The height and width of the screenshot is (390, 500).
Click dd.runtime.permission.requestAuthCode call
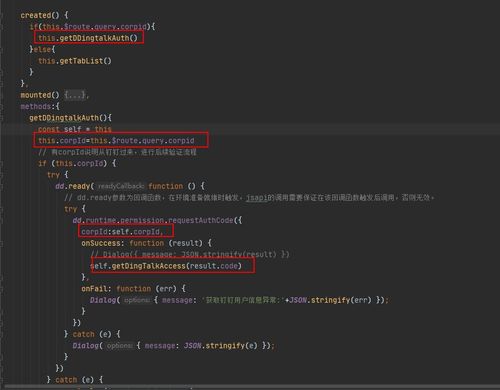tap(157, 221)
